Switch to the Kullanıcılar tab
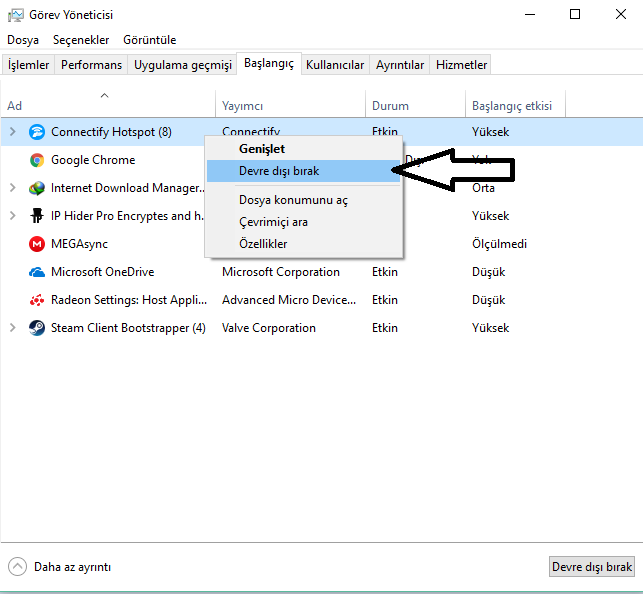Image resolution: width=643 pixels, height=594 pixels. click(x=335, y=65)
